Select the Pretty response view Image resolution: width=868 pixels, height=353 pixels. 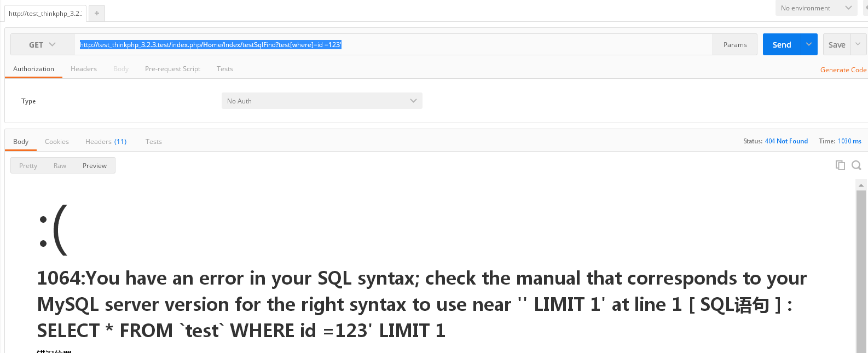tap(28, 166)
